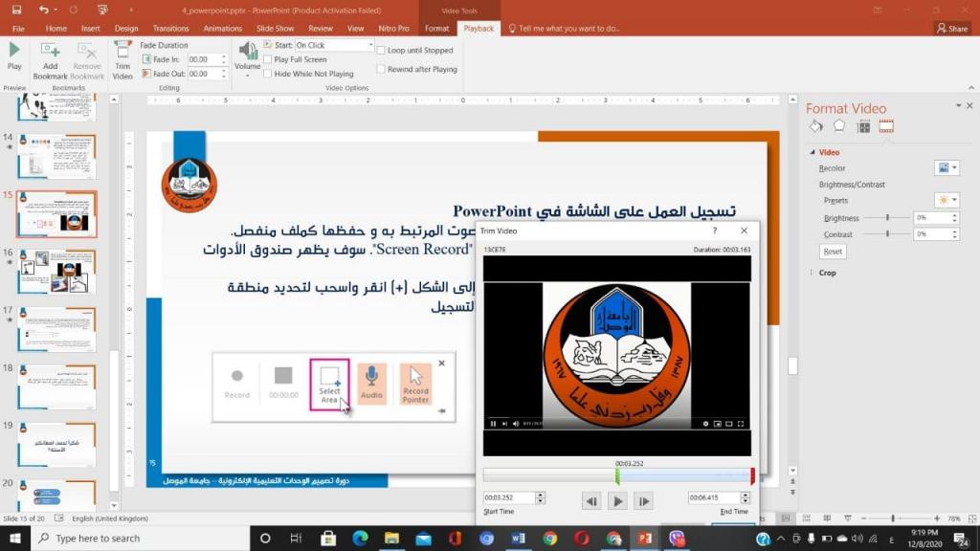Click the Brightness slider
980x551 pixels.
(887, 218)
